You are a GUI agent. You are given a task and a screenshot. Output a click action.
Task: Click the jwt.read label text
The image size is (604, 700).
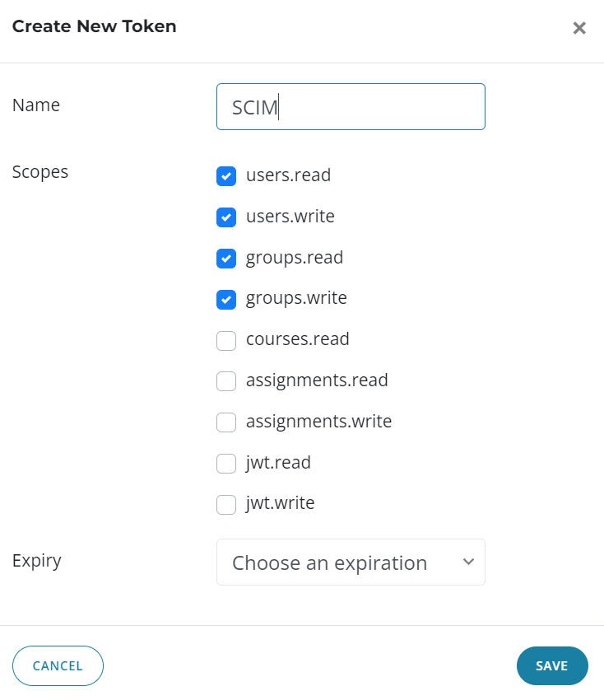tap(278, 463)
